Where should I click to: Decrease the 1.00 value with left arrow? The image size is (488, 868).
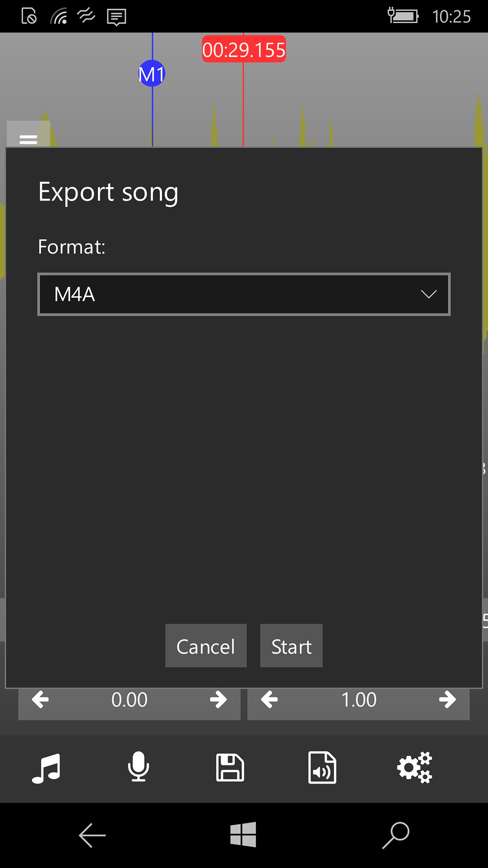(270, 700)
